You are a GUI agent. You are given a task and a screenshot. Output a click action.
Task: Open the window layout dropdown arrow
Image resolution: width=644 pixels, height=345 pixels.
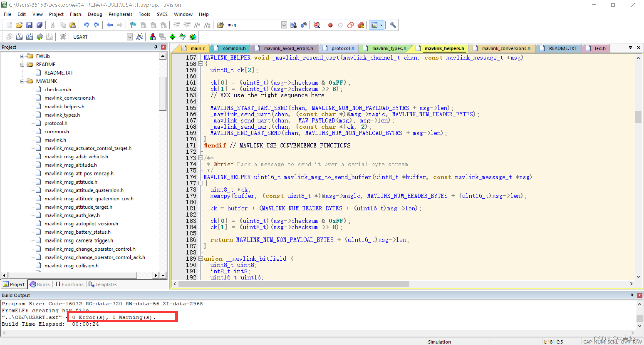(381, 25)
